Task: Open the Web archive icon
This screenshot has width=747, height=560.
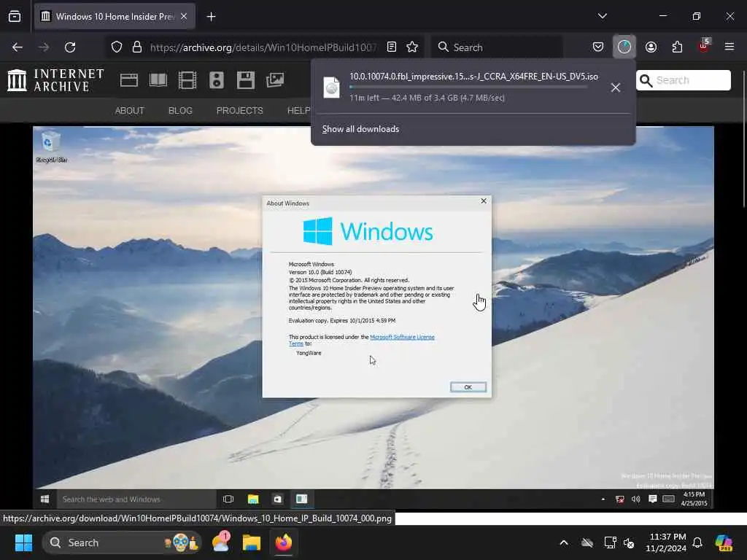Action: coord(128,80)
